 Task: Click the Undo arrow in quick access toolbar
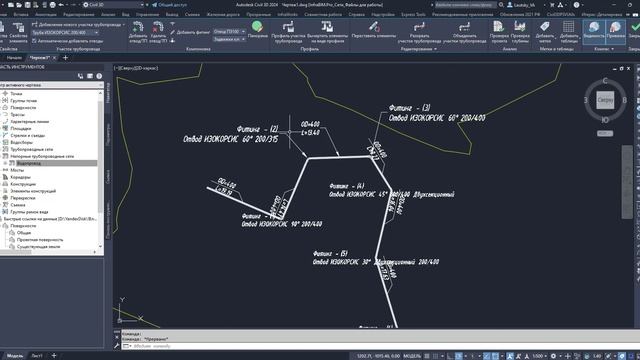point(61,5)
